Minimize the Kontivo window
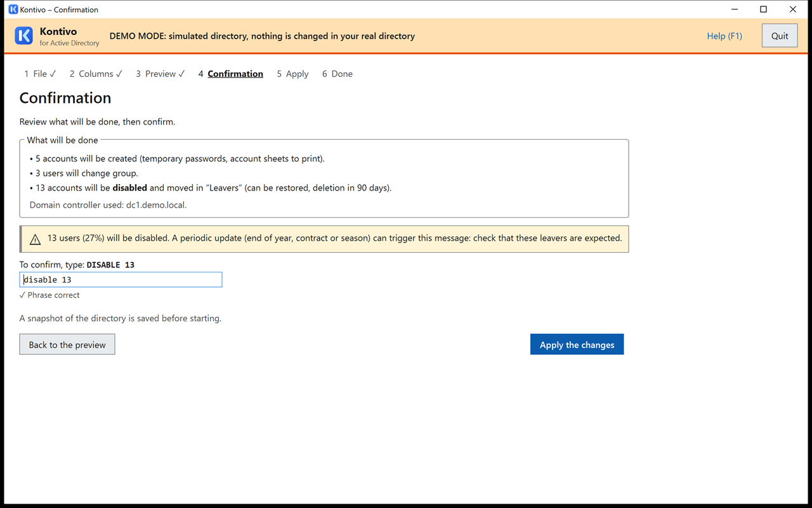The width and height of the screenshot is (812, 508). click(735, 10)
